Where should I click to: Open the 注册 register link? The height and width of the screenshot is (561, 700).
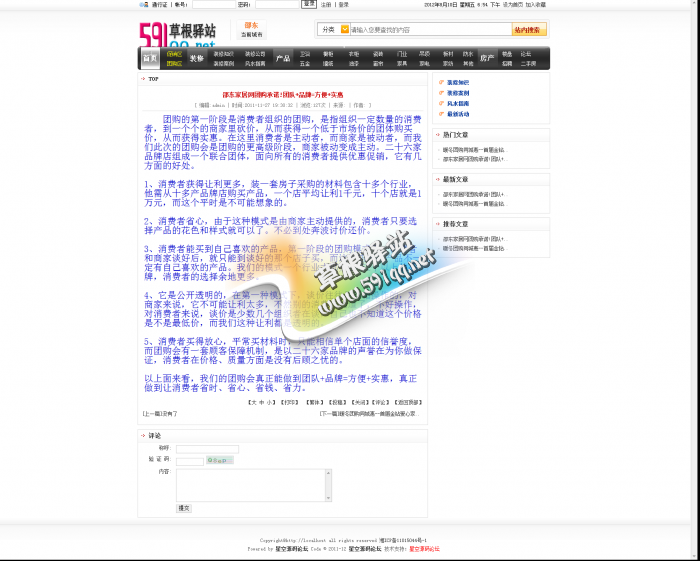[x=326, y=4]
